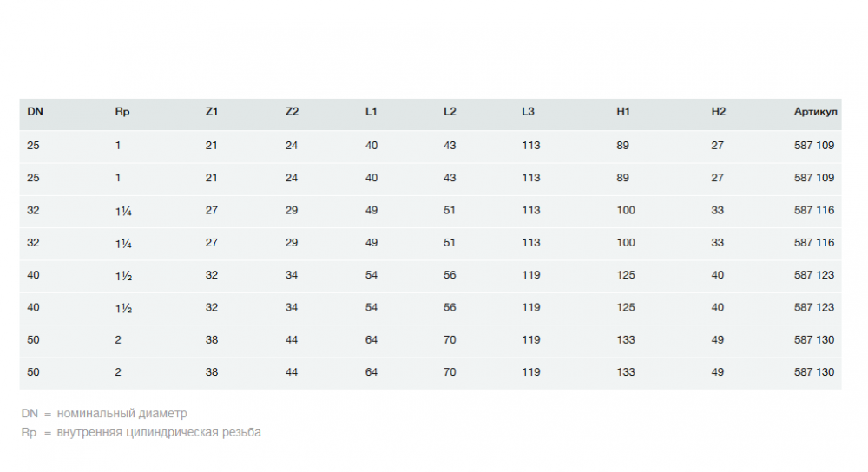Select the Z2 column header
Screen dimensions: 868x472
[x=292, y=112]
